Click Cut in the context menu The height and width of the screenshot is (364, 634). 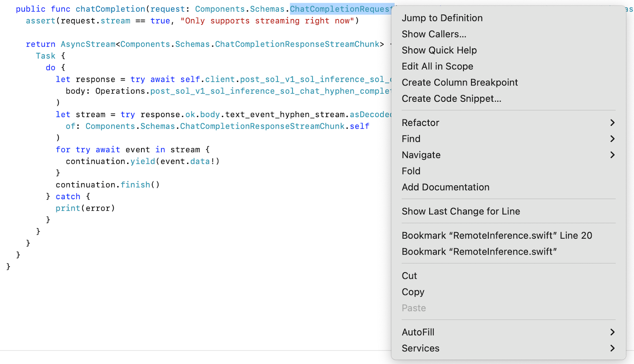tap(409, 276)
